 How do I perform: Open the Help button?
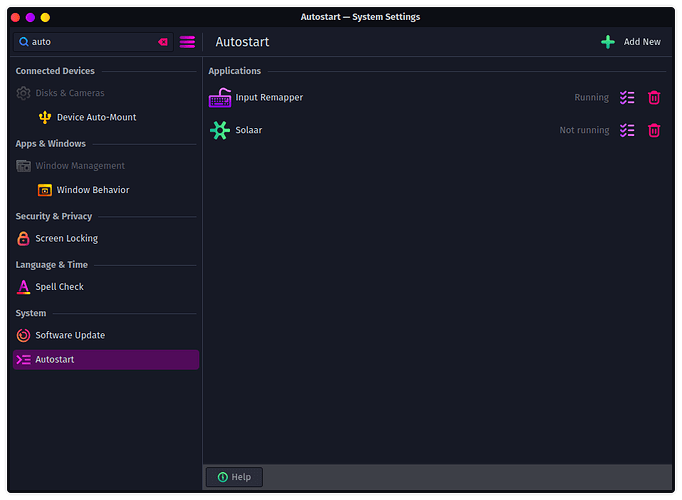(x=234, y=477)
